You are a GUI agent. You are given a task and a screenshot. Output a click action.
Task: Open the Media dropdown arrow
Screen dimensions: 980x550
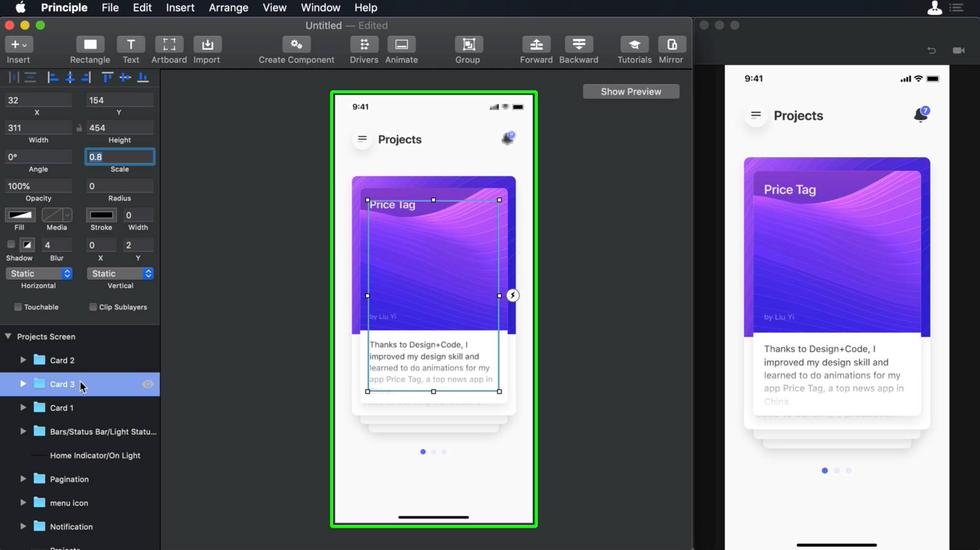67,215
